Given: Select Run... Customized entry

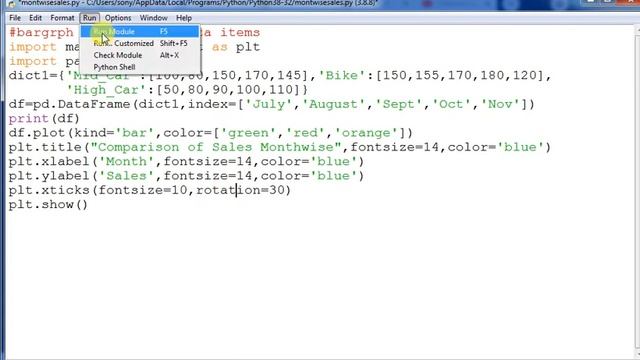Looking at the screenshot, I should click(140, 43).
